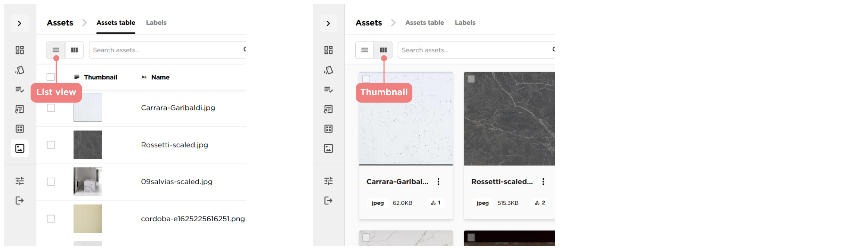Click the usage count 1 badge on the Carrara card
Screen dimensions: 868x250
pos(436,203)
